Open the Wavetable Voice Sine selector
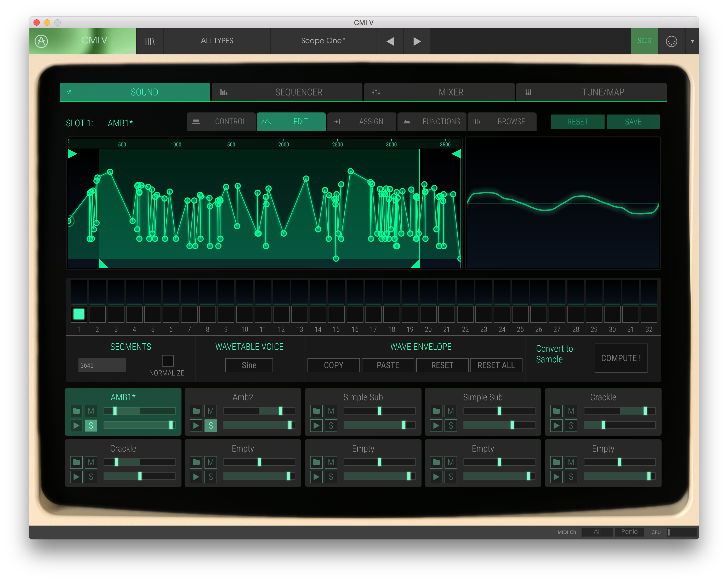 click(x=249, y=365)
